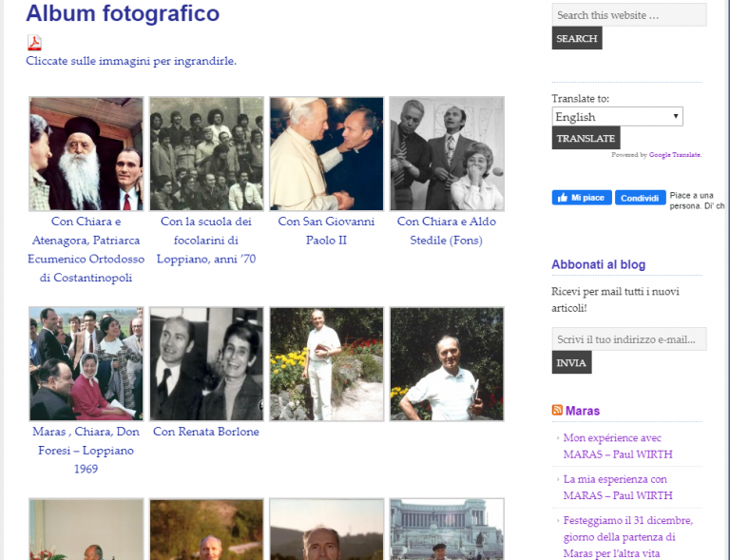This screenshot has width=730, height=560.
Task: Open the Maras feed heading link
Action: 582,411
